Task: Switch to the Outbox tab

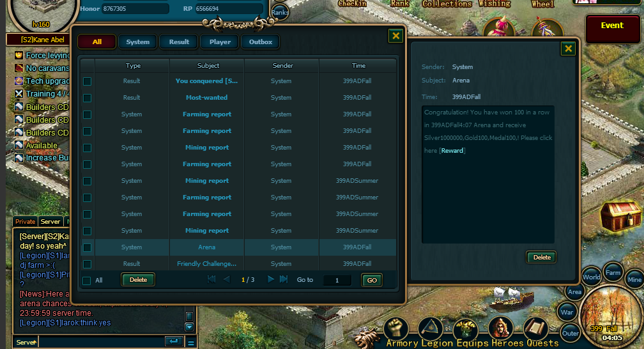Action: tap(261, 42)
